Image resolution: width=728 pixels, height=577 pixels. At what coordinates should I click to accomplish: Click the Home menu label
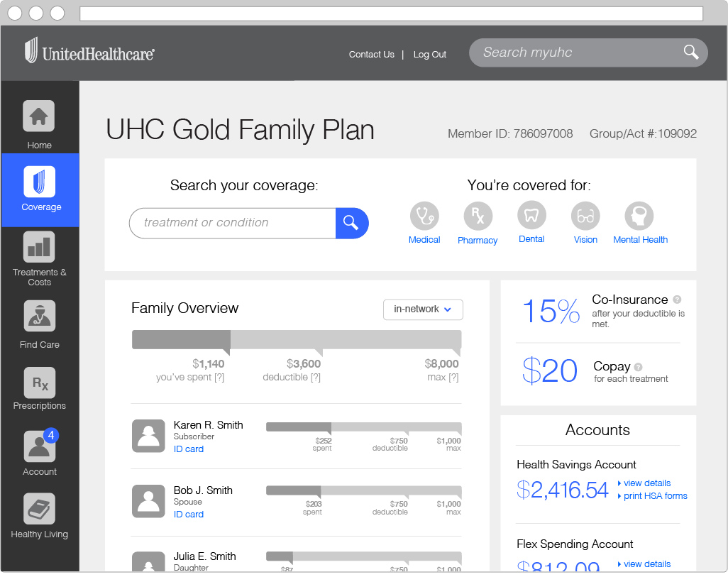point(40,145)
